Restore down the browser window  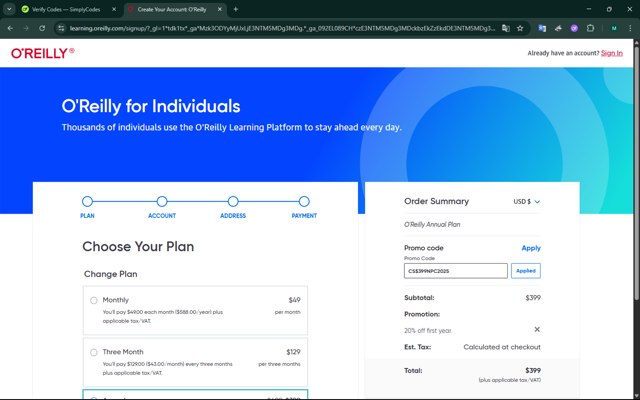point(609,9)
